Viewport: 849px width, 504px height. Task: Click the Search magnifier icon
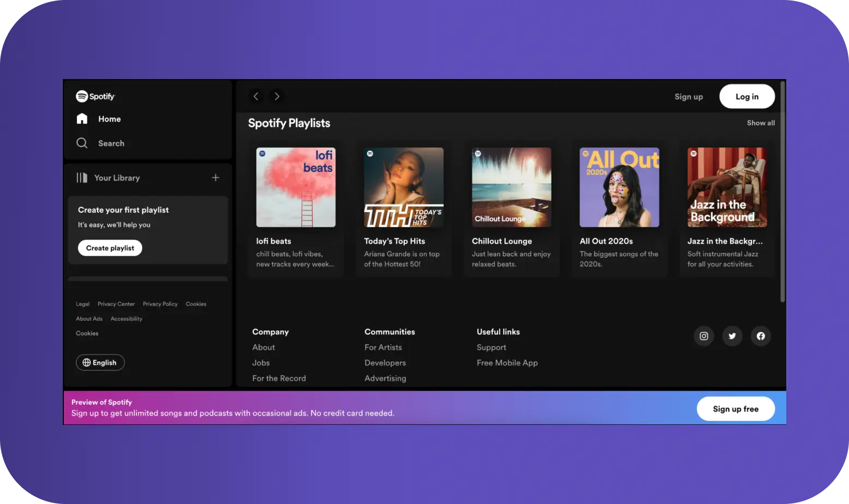pos(82,143)
